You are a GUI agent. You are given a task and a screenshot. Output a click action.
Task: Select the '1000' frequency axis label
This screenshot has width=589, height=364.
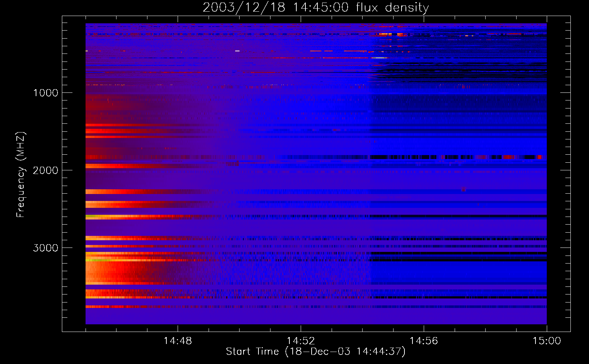(x=46, y=93)
